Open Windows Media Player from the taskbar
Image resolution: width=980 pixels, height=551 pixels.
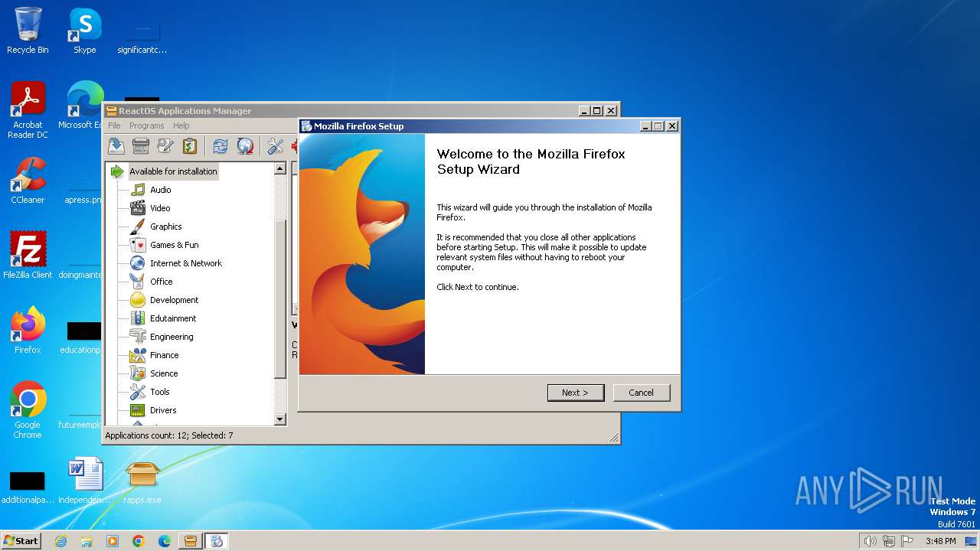coord(113,541)
